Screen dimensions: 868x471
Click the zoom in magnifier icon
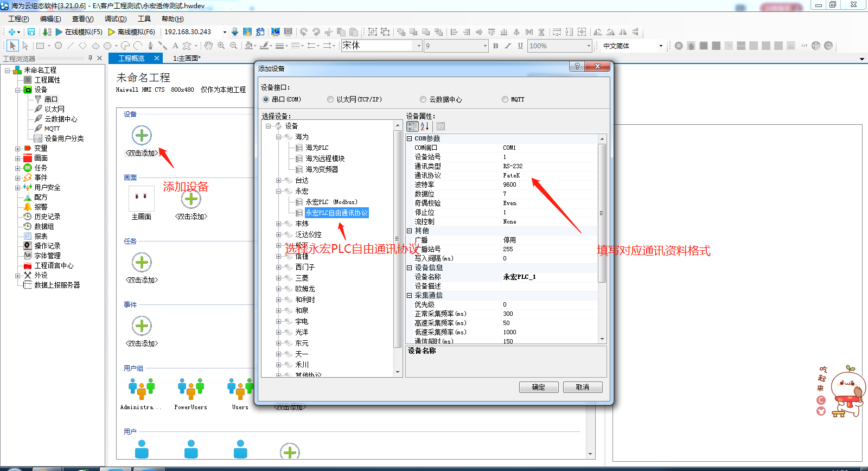pos(221,46)
